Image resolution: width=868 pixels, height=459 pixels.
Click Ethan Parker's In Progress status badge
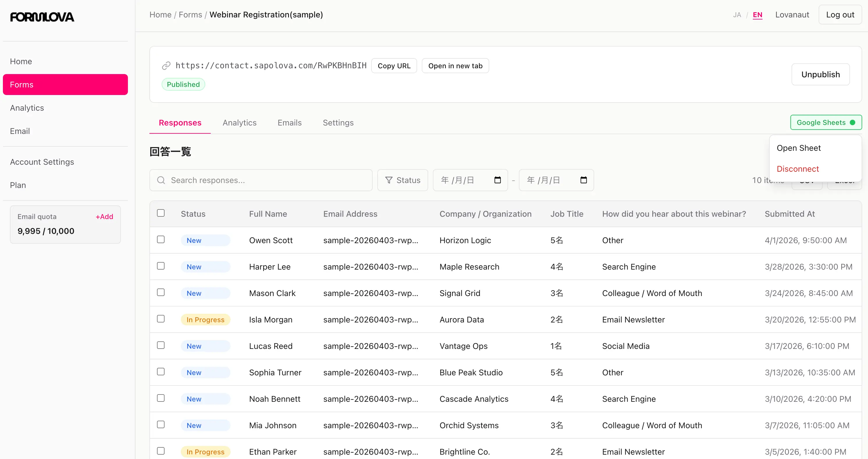(x=205, y=451)
